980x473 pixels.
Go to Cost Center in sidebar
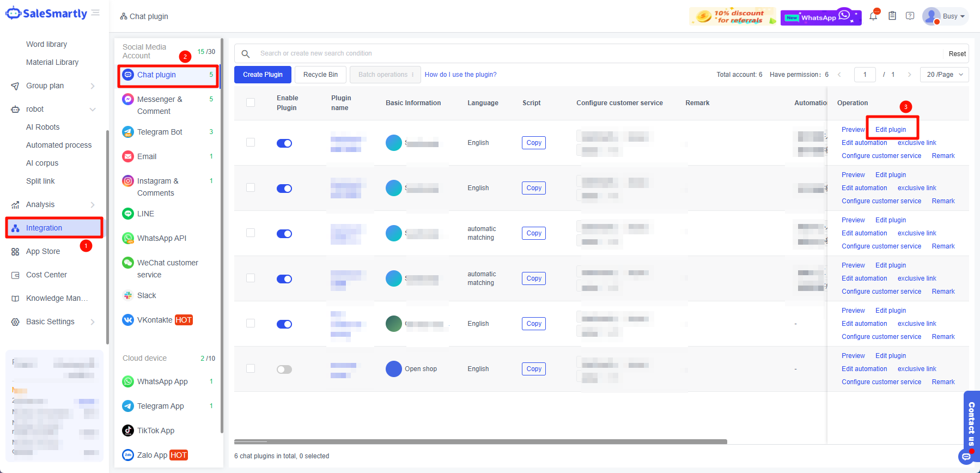[46, 275]
